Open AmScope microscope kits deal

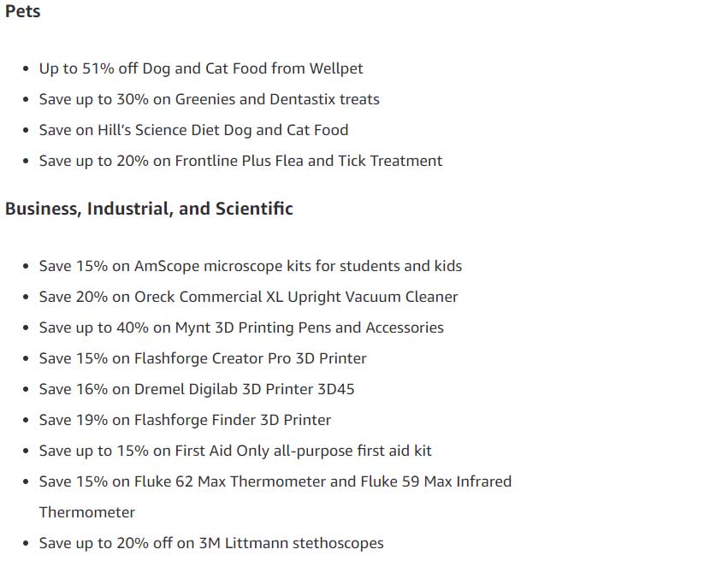tap(251, 266)
